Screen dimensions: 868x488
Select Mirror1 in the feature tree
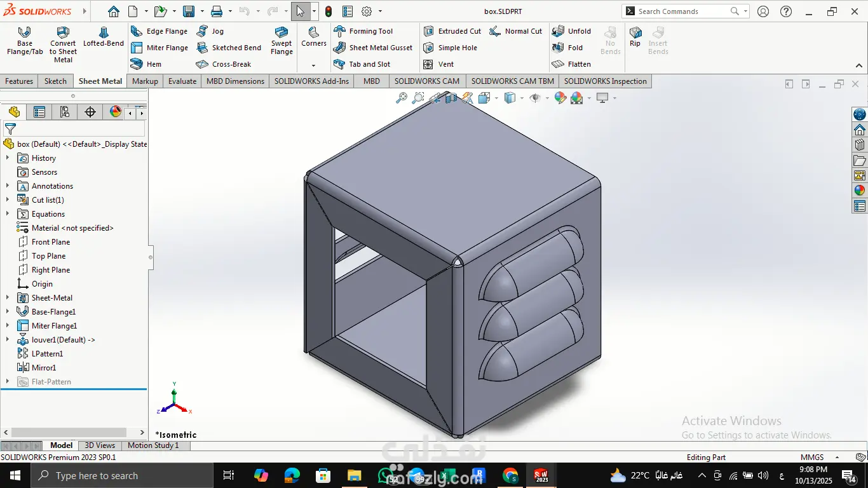tap(44, 368)
